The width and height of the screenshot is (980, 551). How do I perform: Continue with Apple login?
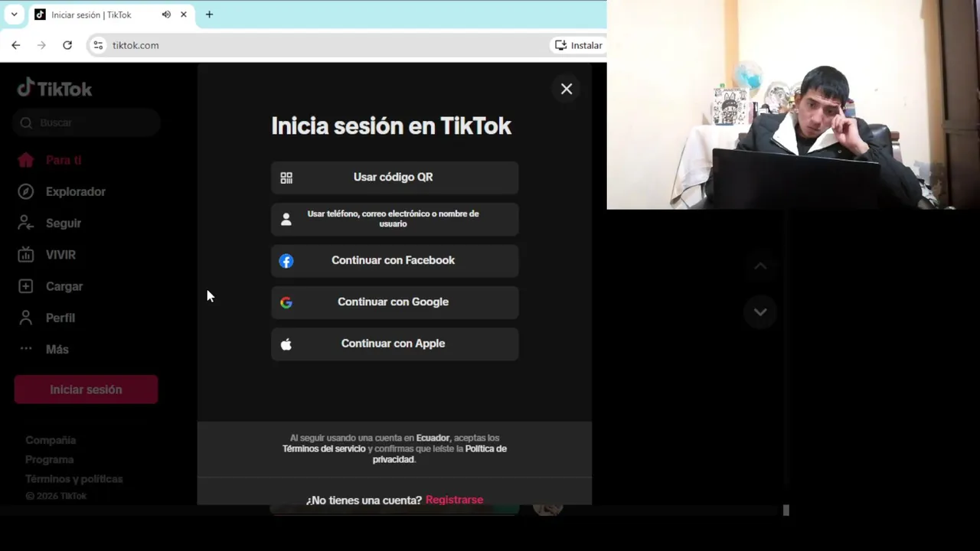tap(394, 344)
